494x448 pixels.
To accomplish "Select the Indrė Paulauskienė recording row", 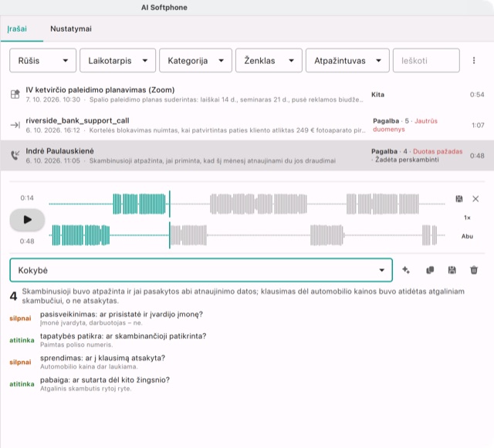I will tap(247, 156).
